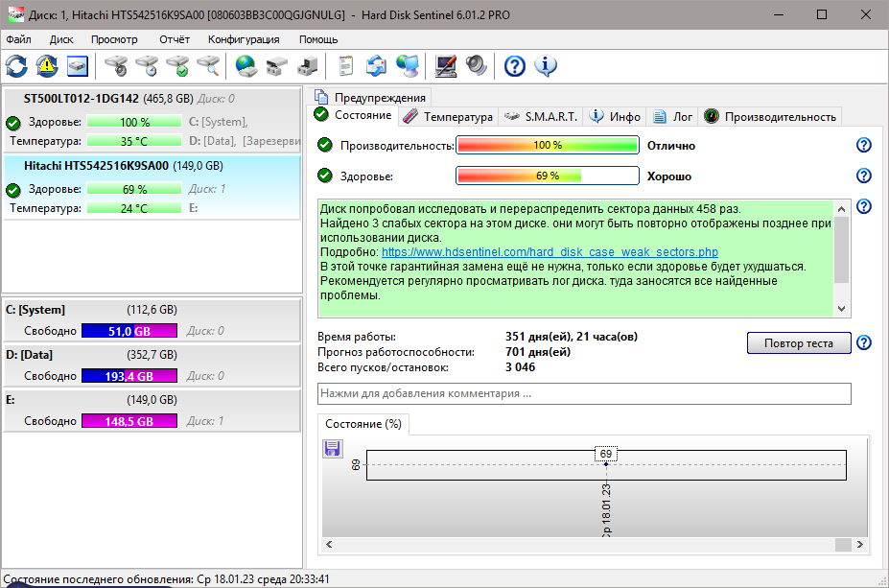Click help icon next to Повтор теста button
Viewport: 889px width, 588px height.
[x=863, y=342]
